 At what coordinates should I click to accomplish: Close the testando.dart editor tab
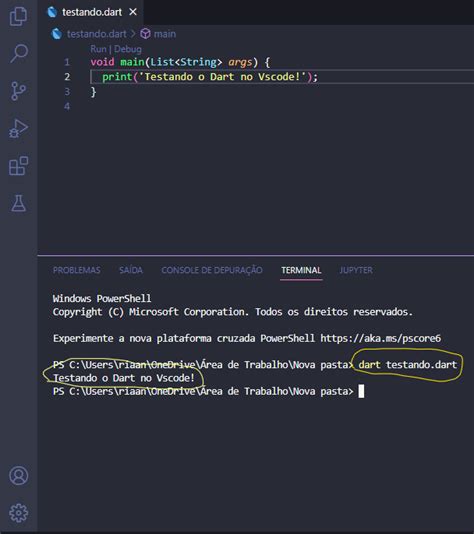click(x=133, y=12)
